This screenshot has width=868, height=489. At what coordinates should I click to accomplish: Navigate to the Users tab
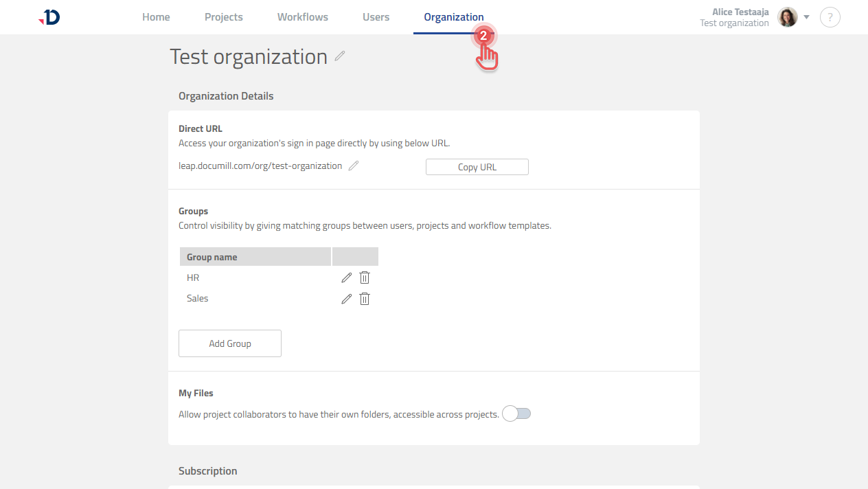tap(376, 16)
